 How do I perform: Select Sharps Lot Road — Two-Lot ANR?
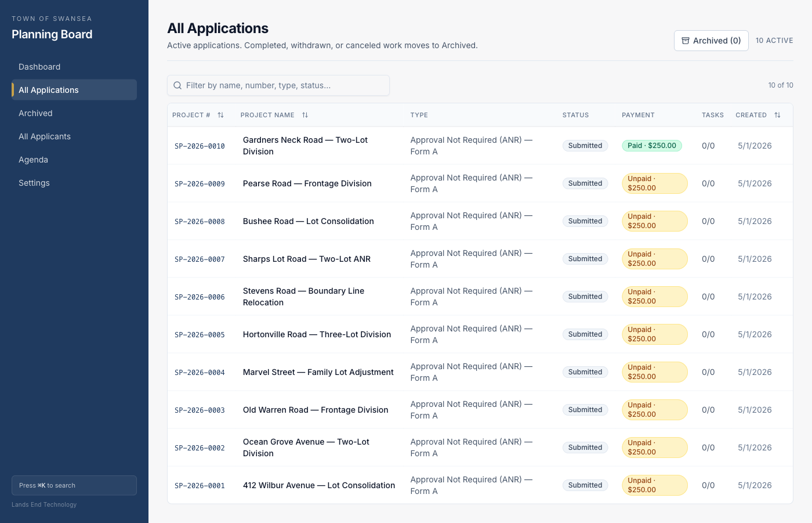click(x=307, y=259)
